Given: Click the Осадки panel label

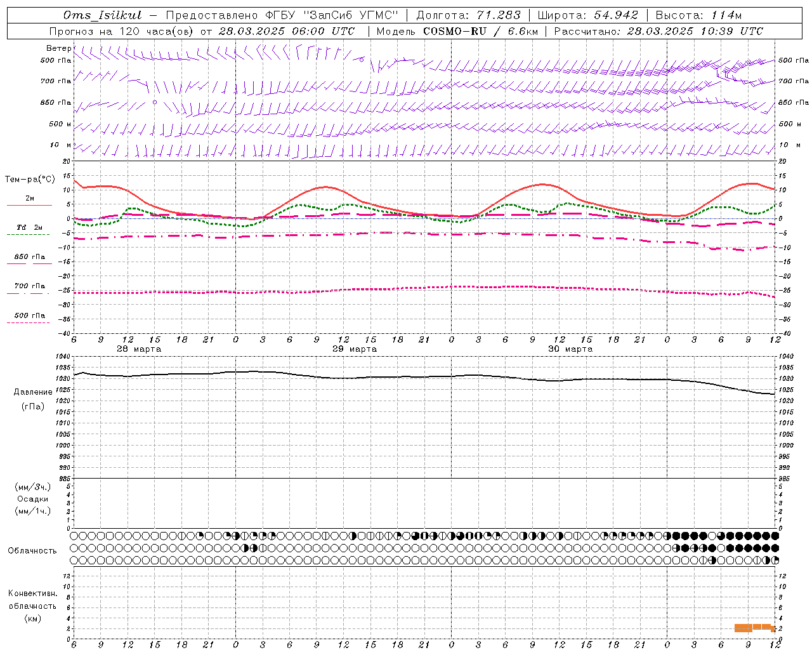Looking at the screenshot, I should [32, 499].
